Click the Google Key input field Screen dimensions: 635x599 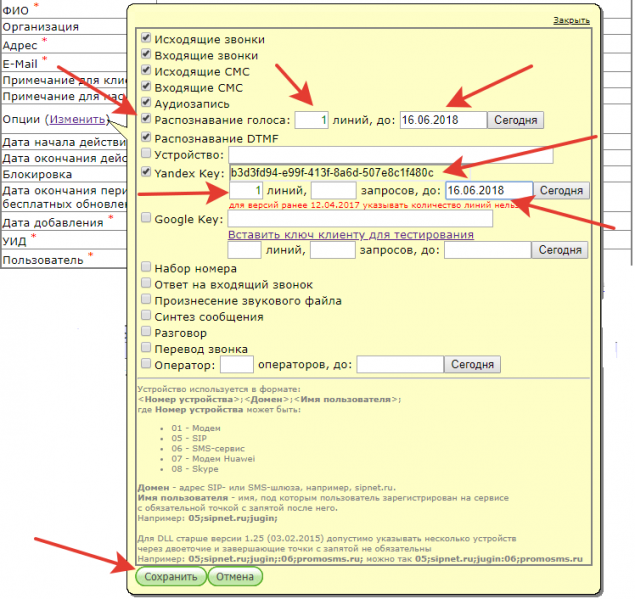(360, 219)
